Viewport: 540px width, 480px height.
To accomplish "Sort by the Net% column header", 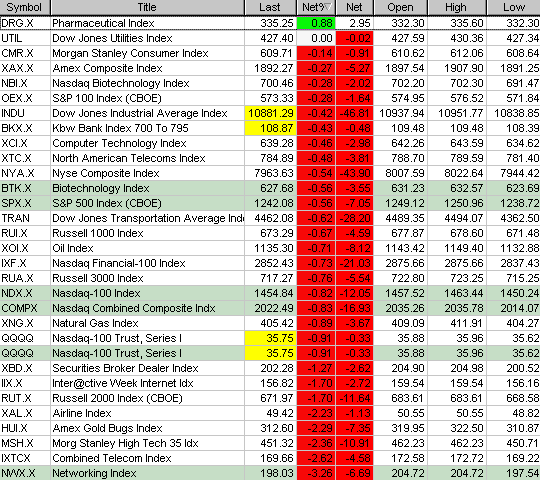I will (x=316, y=7).
